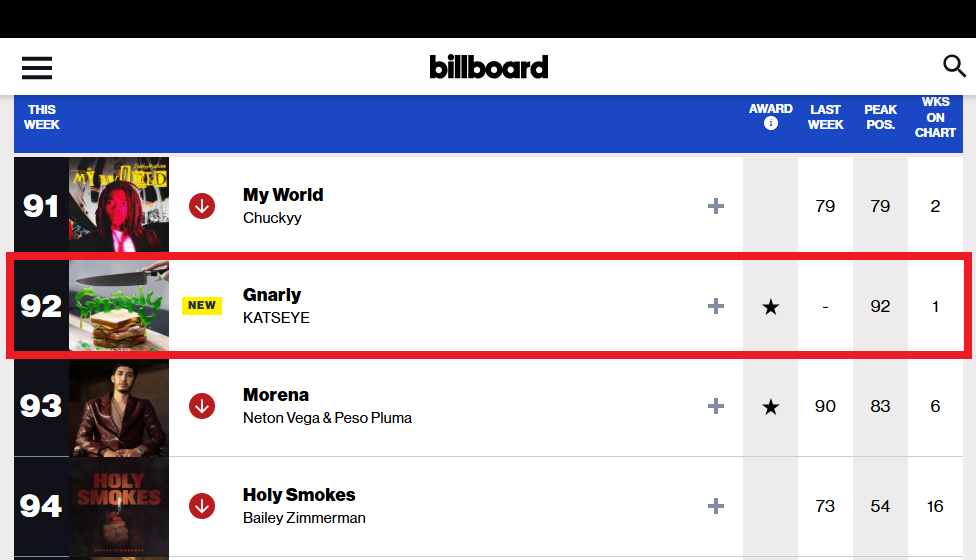Click the award star for Morena

click(771, 406)
